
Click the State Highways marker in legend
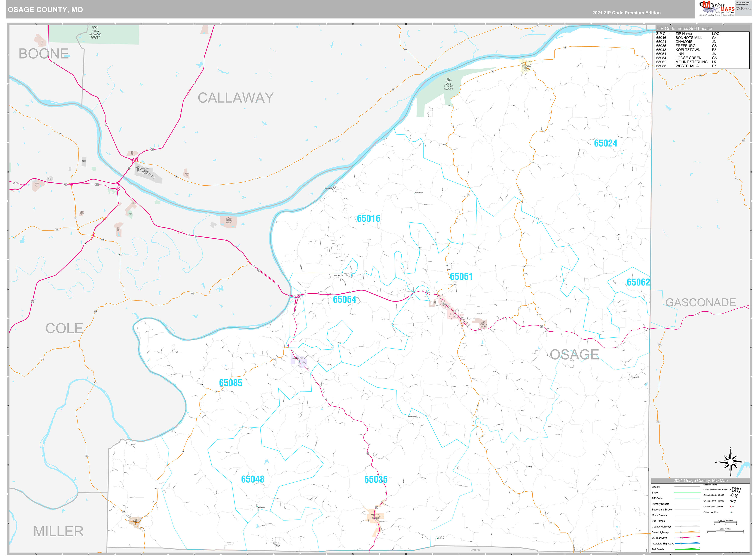681,532
